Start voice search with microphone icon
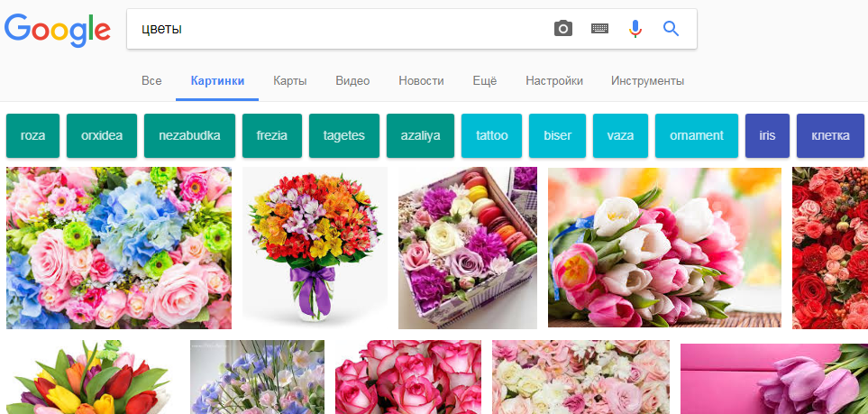 click(635, 28)
